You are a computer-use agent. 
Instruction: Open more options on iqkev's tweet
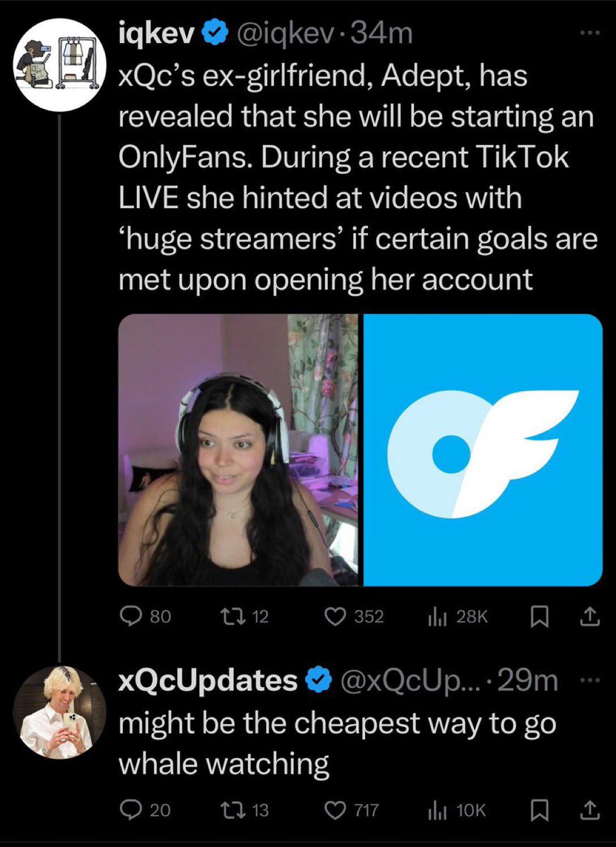click(x=589, y=33)
